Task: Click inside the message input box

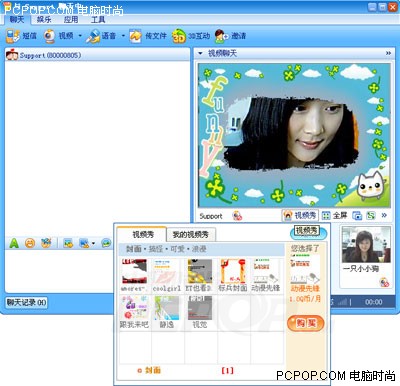Action: [60, 270]
